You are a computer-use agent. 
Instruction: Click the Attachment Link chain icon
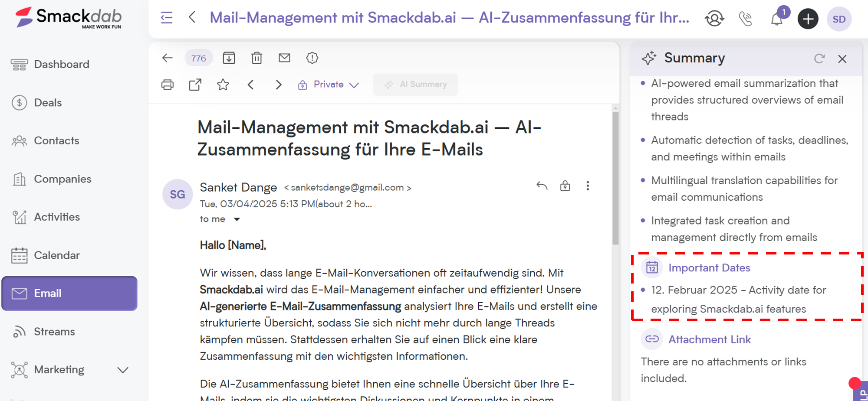coord(652,339)
